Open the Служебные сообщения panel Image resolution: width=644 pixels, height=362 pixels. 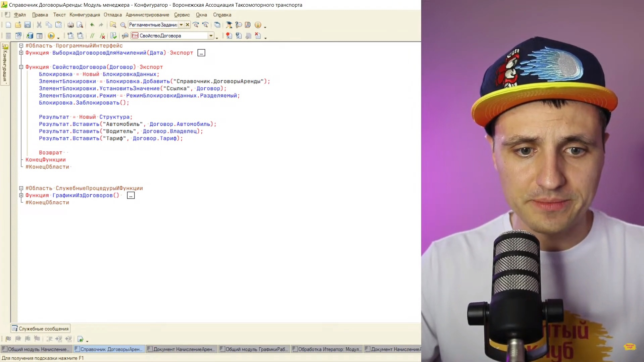point(41,329)
